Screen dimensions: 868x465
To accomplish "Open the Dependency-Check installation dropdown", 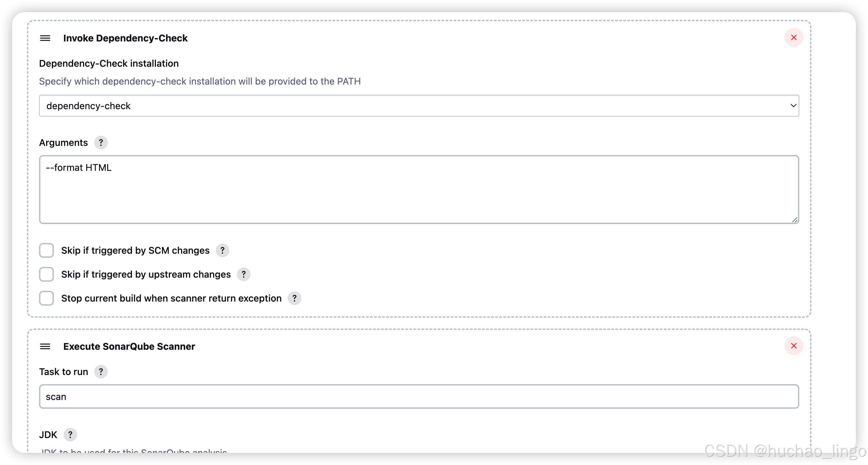I will point(419,105).
